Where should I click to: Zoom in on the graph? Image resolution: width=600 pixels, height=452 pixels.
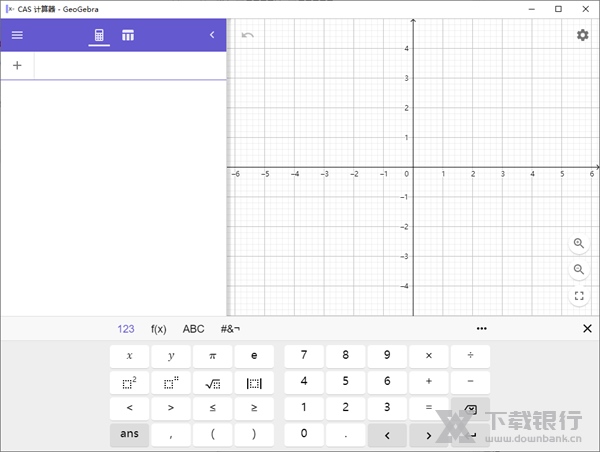[x=579, y=244]
